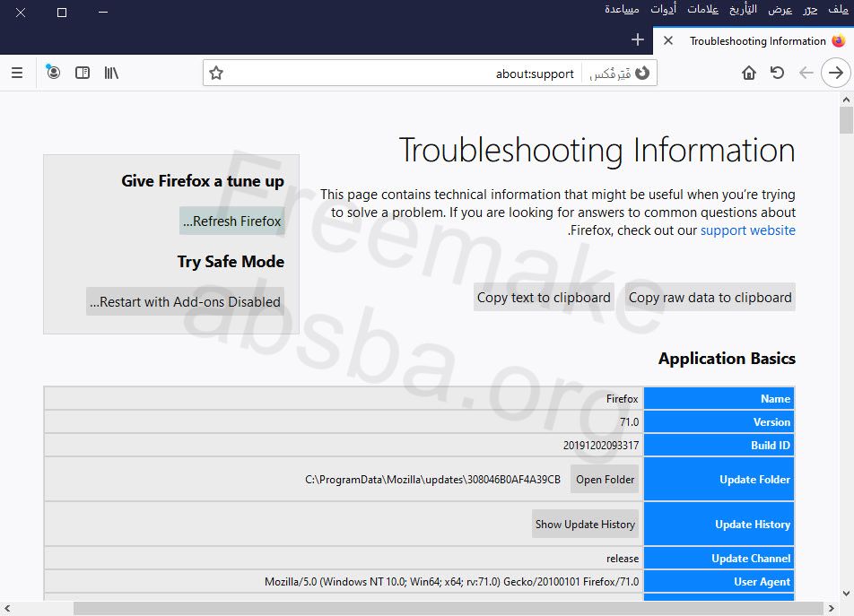Click the Update Folder header cell
Viewport: 854px width, 616px height.
pyautogui.click(x=719, y=480)
